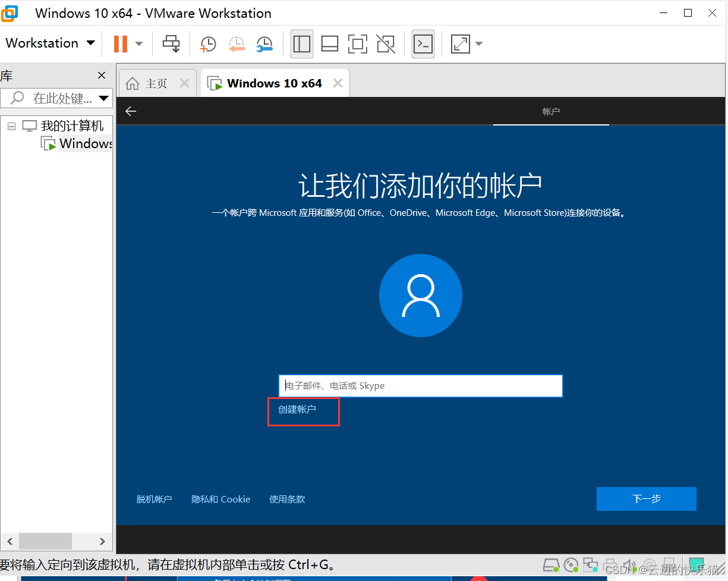Close the Windows 10 x64 tab
Image resolution: width=728 pixels, height=581 pixels.
pos(338,83)
